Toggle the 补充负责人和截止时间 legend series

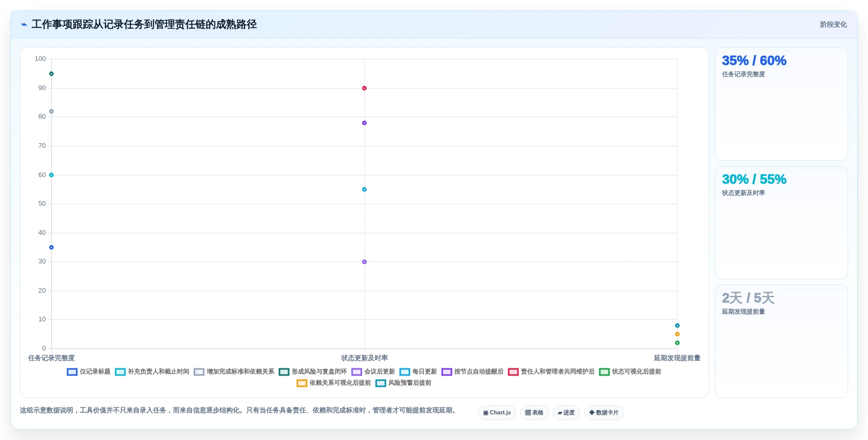tap(152, 372)
